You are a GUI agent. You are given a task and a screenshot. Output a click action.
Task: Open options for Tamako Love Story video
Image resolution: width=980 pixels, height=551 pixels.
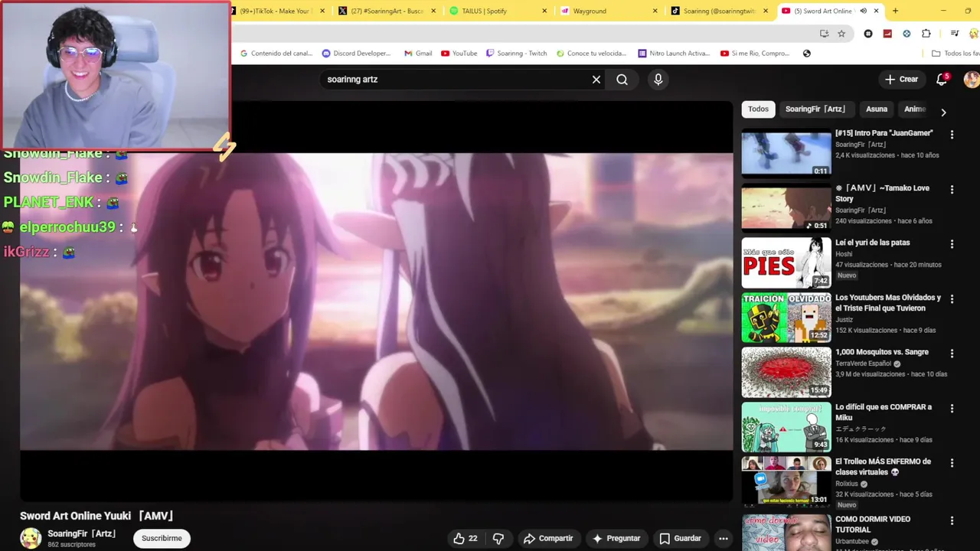point(952,190)
